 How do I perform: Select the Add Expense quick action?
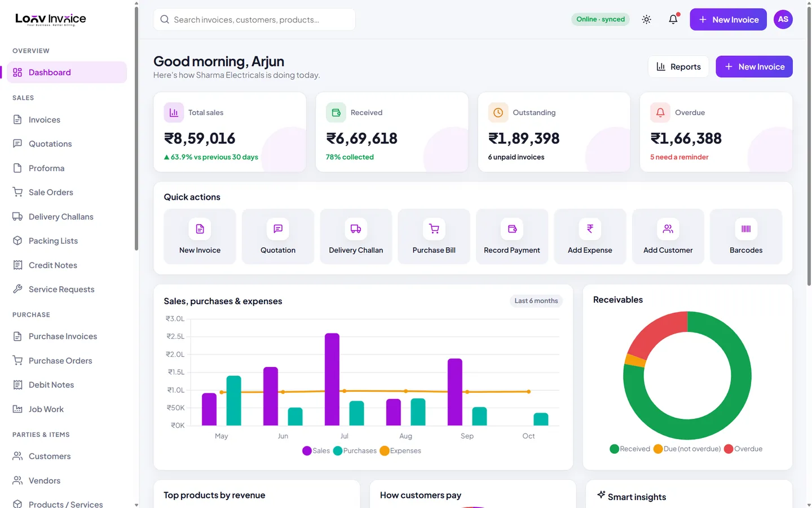tap(590, 237)
